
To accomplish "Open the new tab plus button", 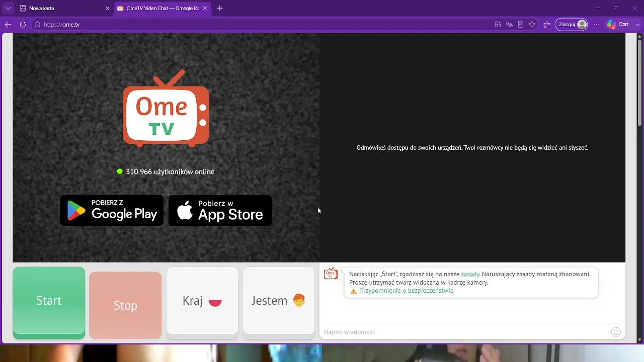I will click(220, 8).
